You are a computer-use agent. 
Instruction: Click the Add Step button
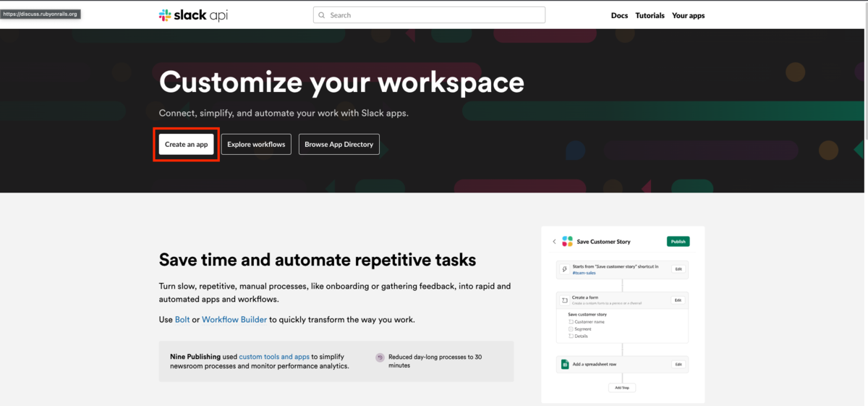(622, 388)
